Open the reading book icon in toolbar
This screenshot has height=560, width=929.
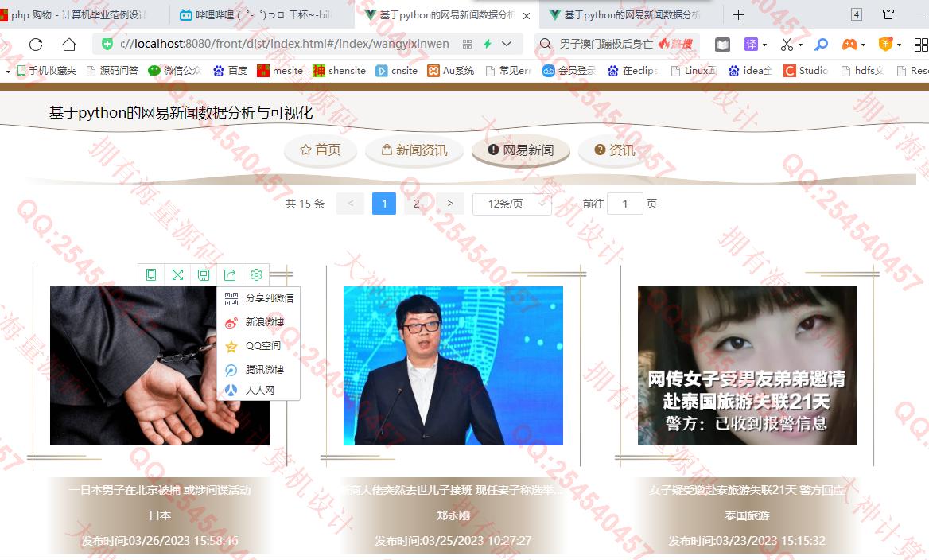(x=722, y=45)
